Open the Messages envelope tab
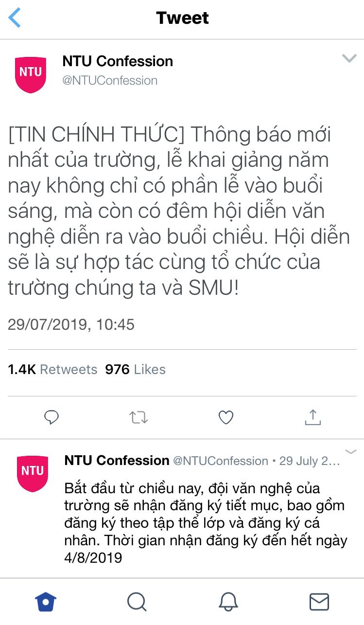Viewport: 364px width, 625px height. [319, 602]
